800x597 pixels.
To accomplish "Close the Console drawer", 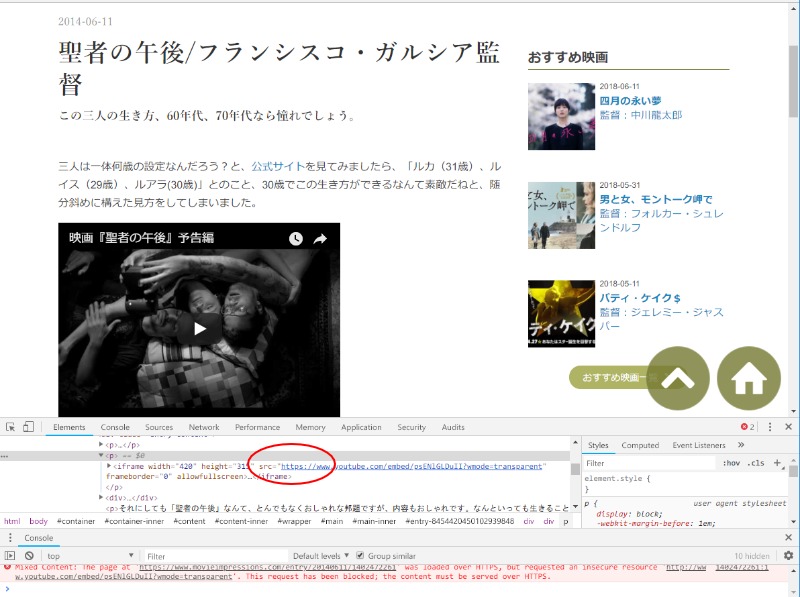I will pos(788,537).
